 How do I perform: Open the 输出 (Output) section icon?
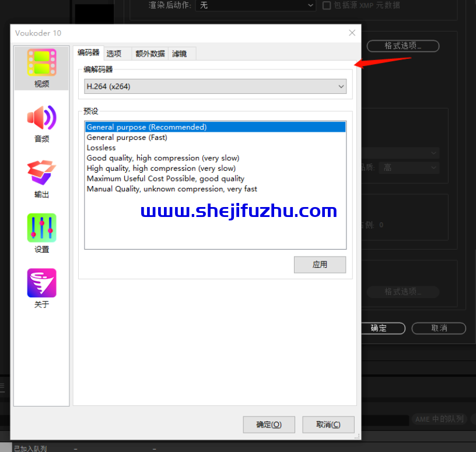41,179
